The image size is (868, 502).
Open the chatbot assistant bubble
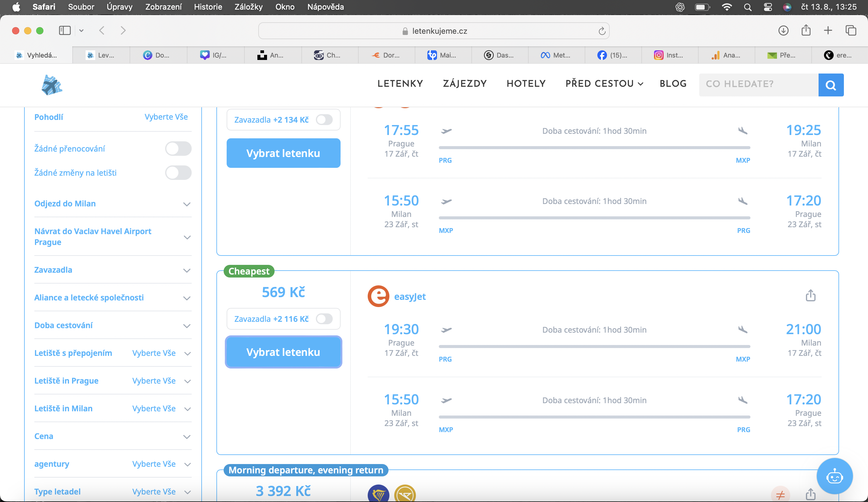[x=834, y=476]
